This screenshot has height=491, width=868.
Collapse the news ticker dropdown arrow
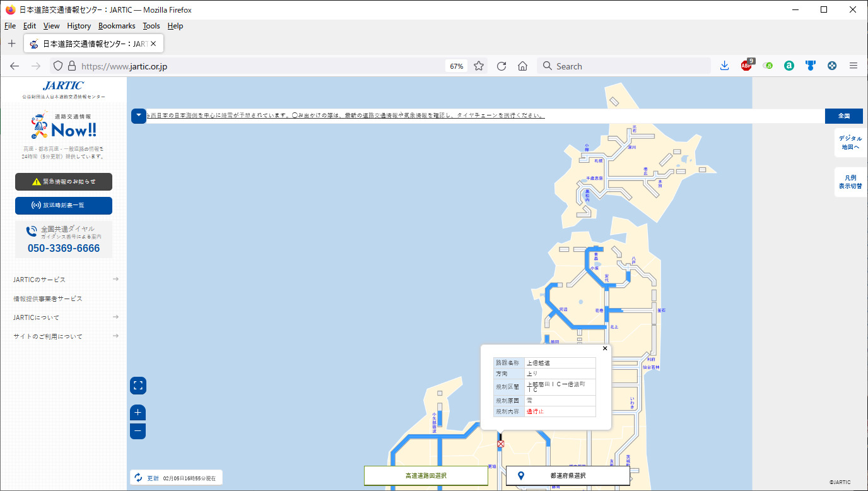click(x=139, y=116)
